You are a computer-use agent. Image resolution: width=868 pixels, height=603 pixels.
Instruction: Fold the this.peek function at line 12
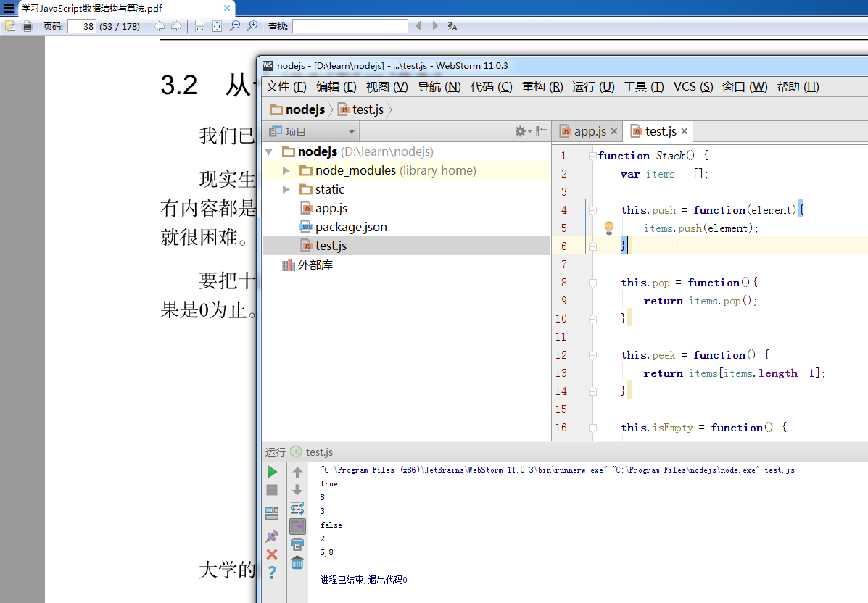(x=592, y=355)
